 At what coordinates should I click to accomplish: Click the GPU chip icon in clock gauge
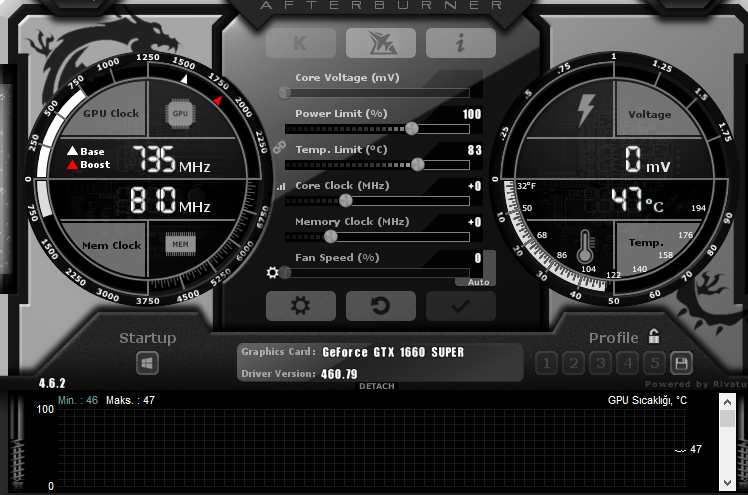(180, 113)
